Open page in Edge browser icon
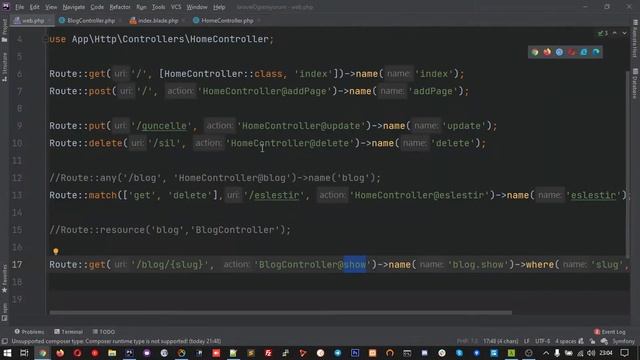This screenshot has height=360, width=640. pos(596,52)
